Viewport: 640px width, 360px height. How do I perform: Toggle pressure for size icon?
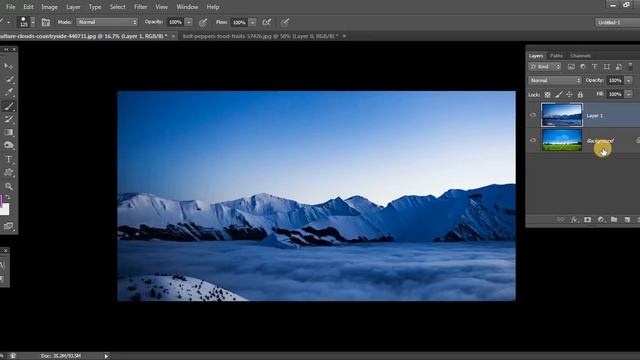tap(285, 22)
